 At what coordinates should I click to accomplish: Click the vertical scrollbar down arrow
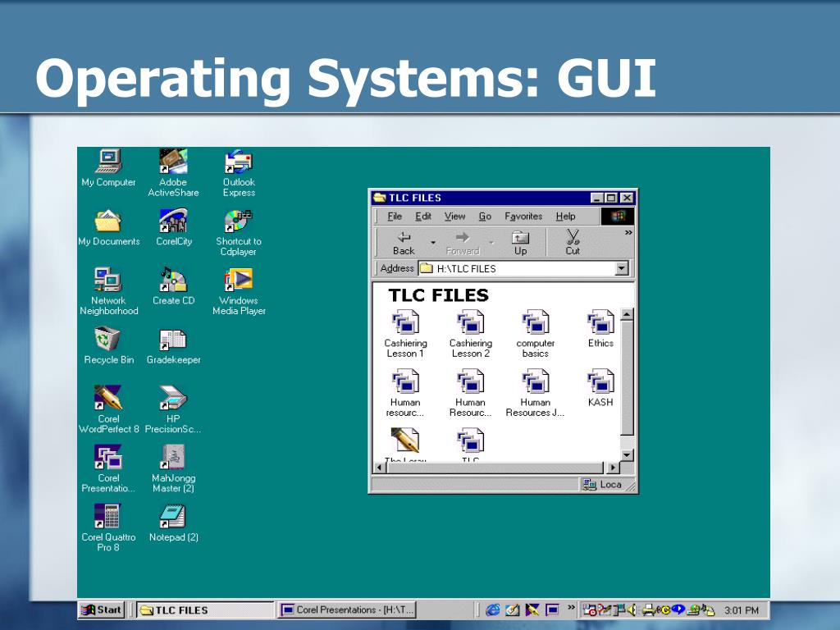tap(627, 454)
